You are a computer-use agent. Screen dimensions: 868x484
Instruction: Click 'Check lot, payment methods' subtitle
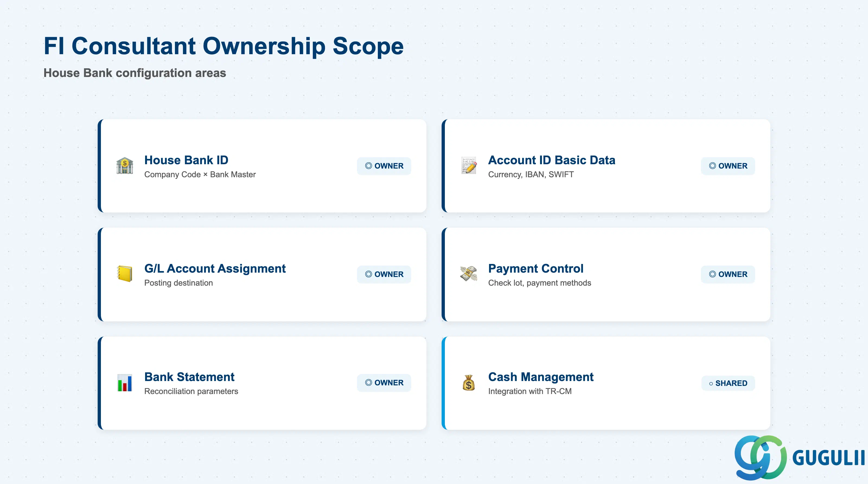tap(540, 283)
